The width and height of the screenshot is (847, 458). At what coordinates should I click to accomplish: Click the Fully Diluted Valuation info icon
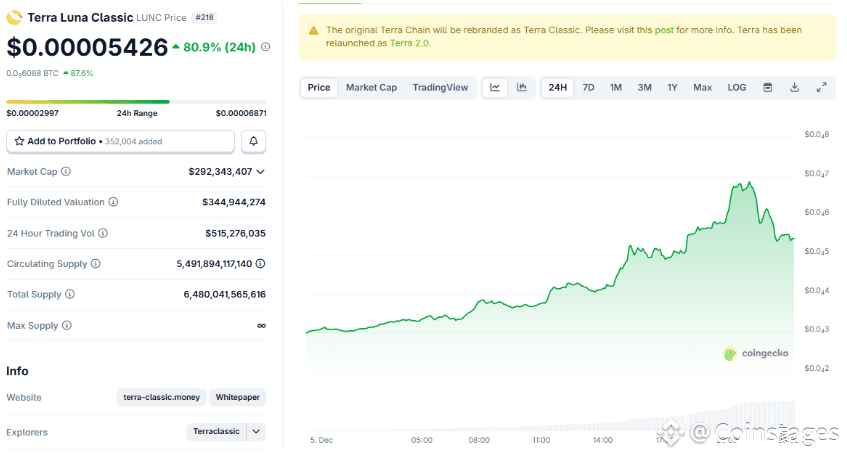click(113, 202)
